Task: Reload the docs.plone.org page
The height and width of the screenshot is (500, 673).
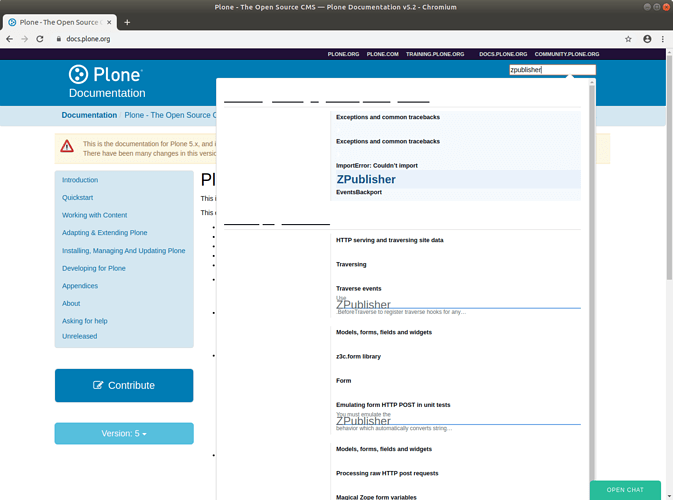Action: (x=40, y=39)
